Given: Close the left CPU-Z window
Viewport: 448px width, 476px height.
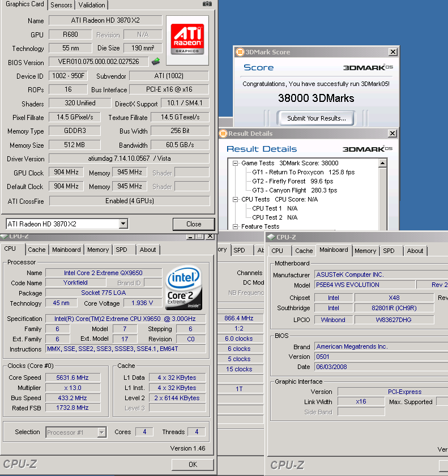Looking at the screenshot, I should click(210, 236).
